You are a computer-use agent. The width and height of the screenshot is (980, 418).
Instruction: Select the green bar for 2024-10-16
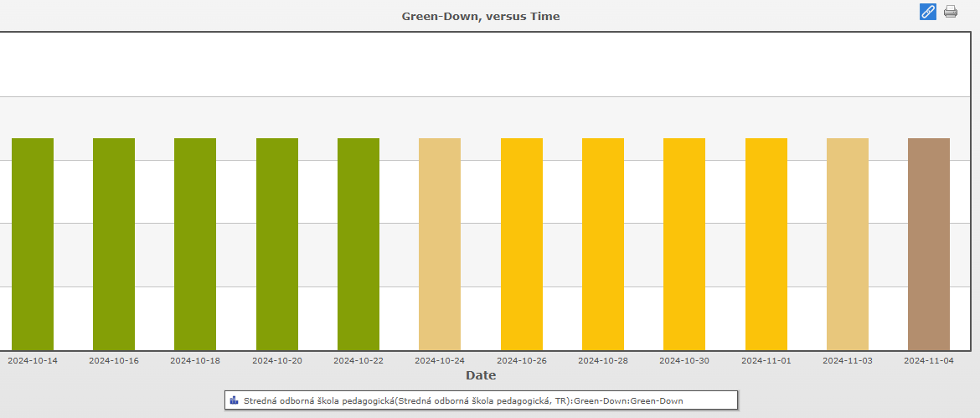click(114, 244)
